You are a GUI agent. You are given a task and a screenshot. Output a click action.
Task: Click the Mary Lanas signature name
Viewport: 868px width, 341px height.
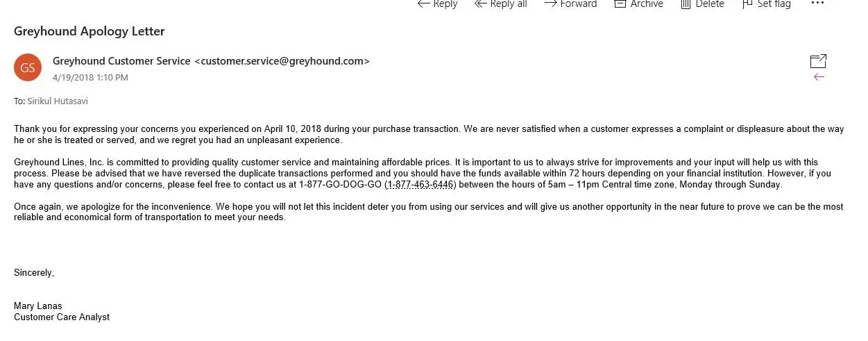tap(38, 306)
